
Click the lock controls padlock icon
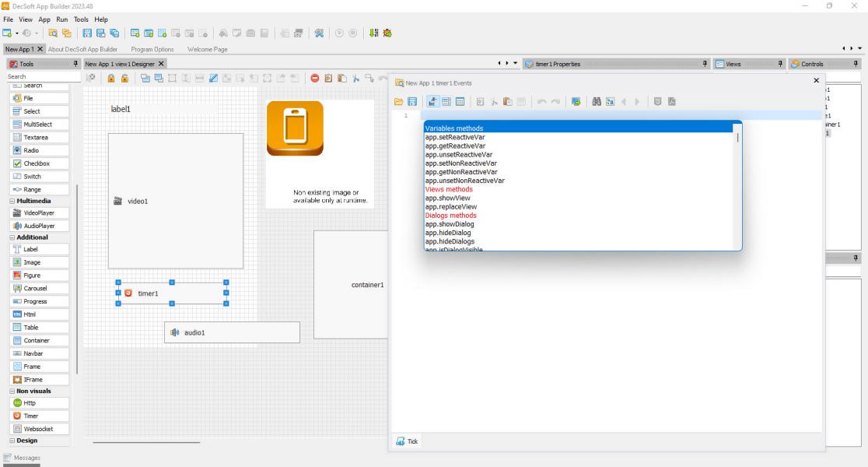pos(111,78)
